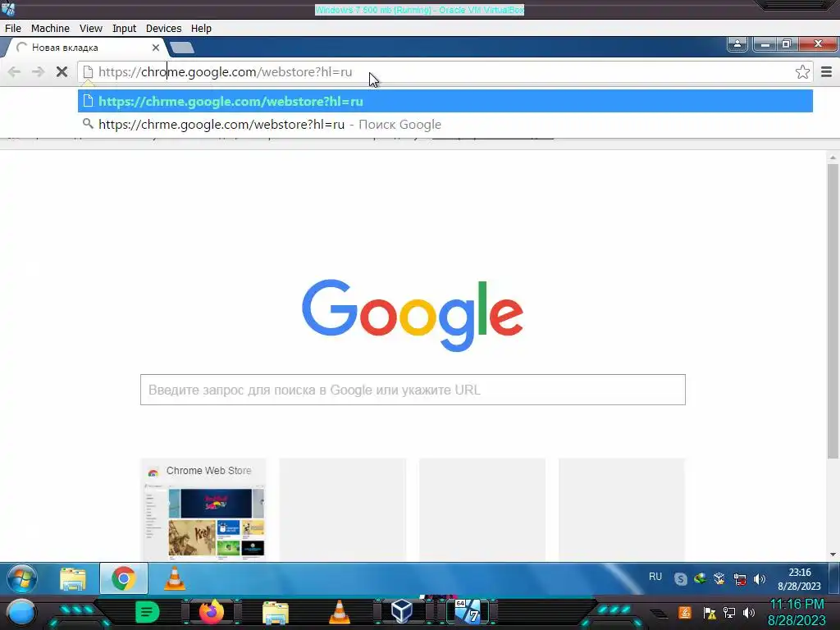
Task: Go forward with Chrome's forward arrow
Action: click(x=38, y=72)
